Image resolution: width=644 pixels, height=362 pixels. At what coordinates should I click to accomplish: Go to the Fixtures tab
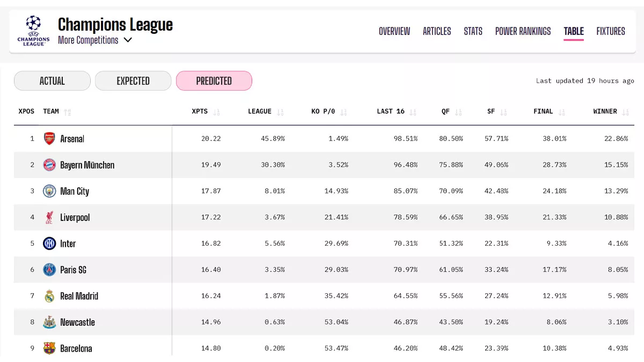(x=611, y=31)
